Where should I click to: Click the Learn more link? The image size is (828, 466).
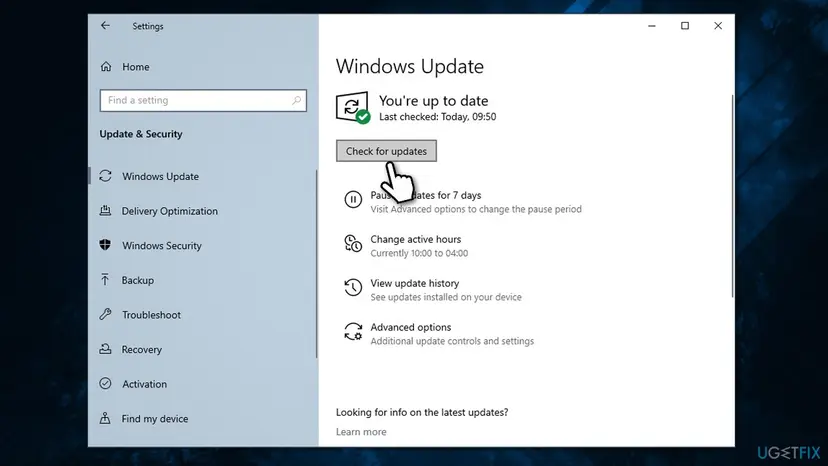(x=361, y=432)
